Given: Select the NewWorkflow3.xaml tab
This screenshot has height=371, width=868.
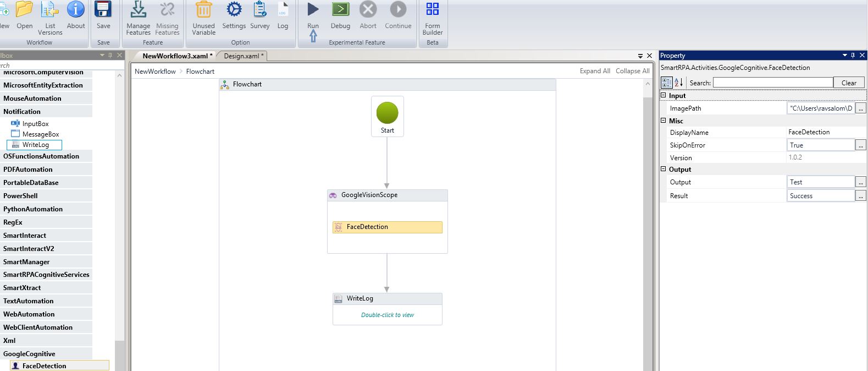Looking at the screenshot, I should [175, 56].
